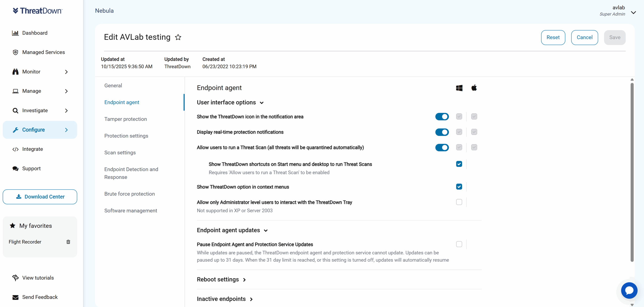
Task: Uncheck Show ThreatDown option in context menus
Action: tap(459, 187)
